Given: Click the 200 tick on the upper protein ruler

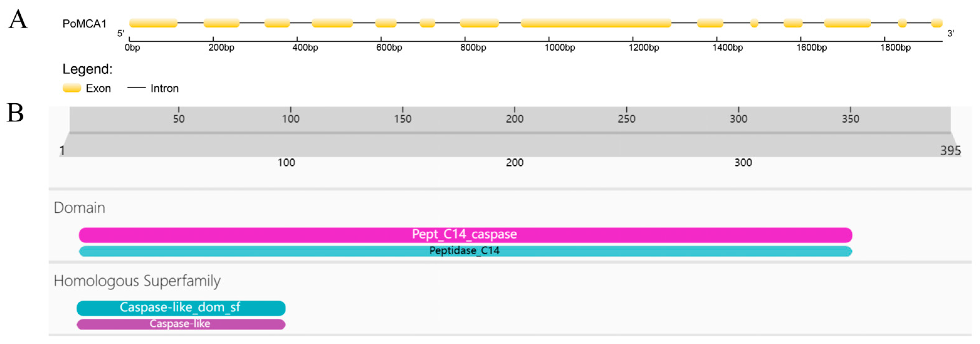Looking at the screenshot, I should pyautogui.click(x=514, y=118).
